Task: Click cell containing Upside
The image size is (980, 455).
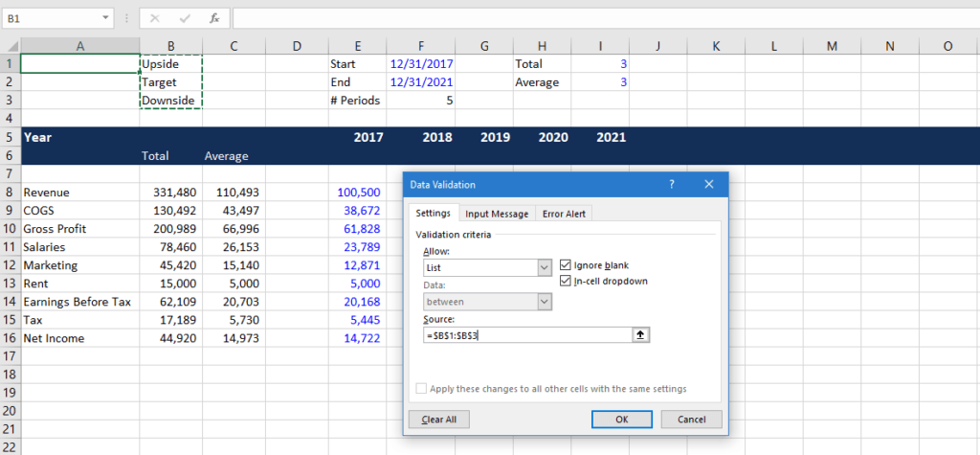Action: pos(170,64)
